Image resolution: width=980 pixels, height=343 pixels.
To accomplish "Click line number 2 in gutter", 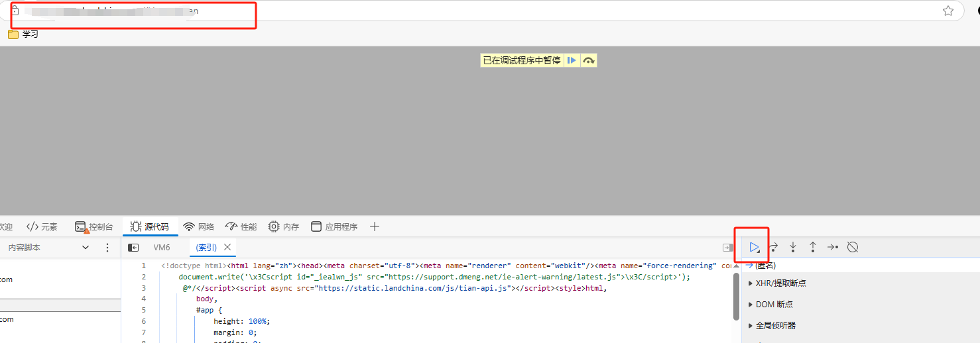I will (x=143, y=277).
